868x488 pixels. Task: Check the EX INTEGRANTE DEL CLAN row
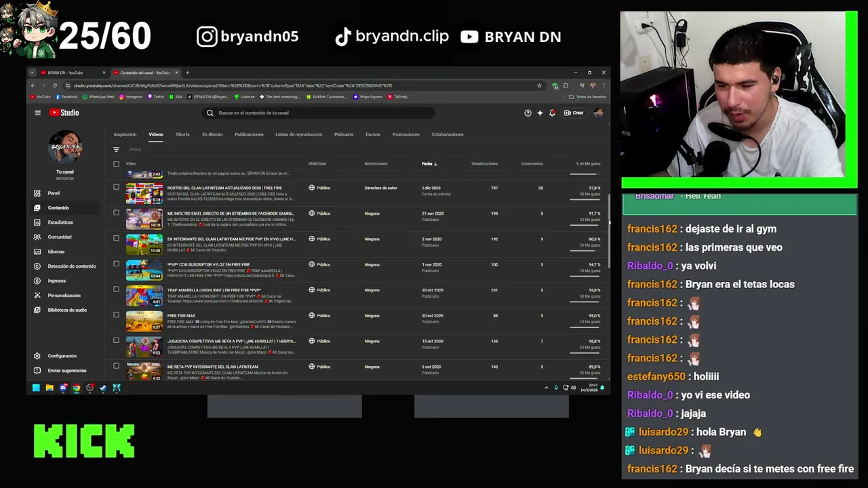click(x=116, y=239)
